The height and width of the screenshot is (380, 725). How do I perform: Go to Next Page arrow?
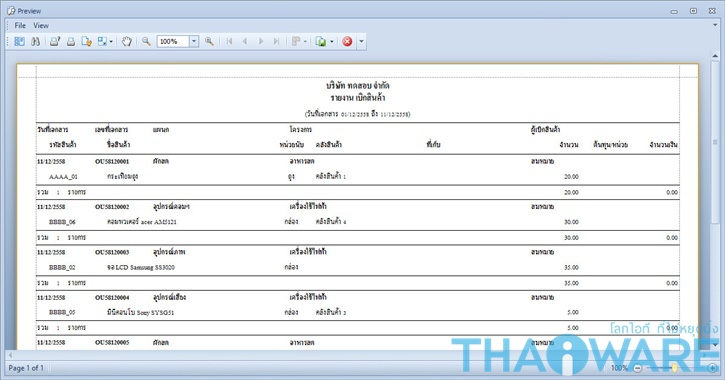click(x=261, y=42)
